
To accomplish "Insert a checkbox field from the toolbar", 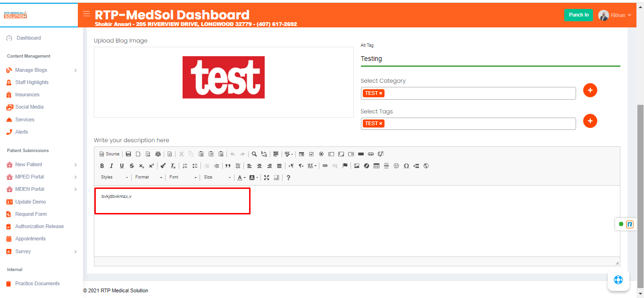I will pos(311,154).
